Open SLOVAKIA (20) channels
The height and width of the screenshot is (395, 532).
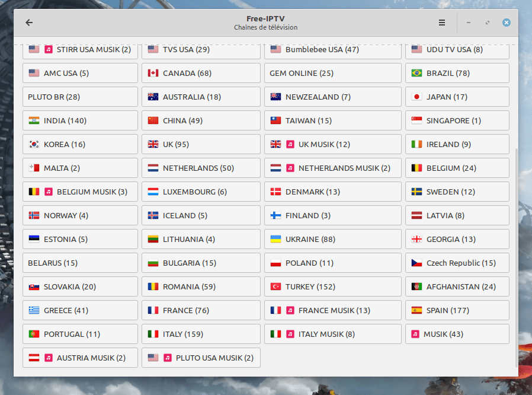click(80, 286)
